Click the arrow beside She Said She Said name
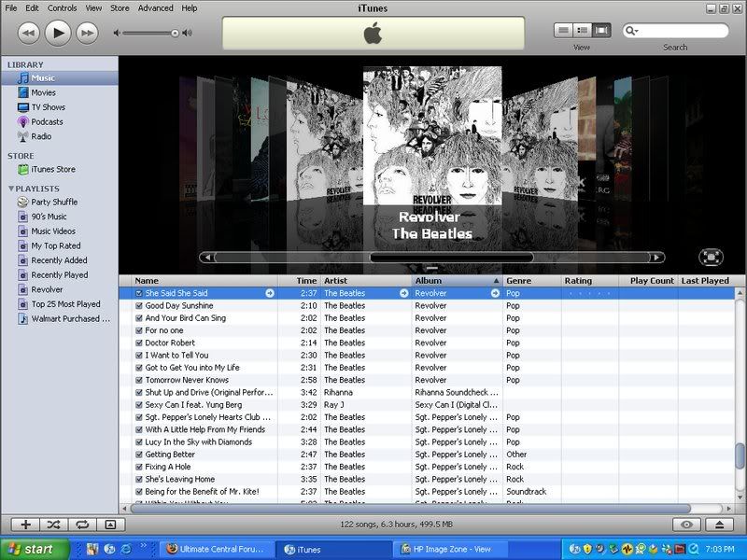 point(270,293)
